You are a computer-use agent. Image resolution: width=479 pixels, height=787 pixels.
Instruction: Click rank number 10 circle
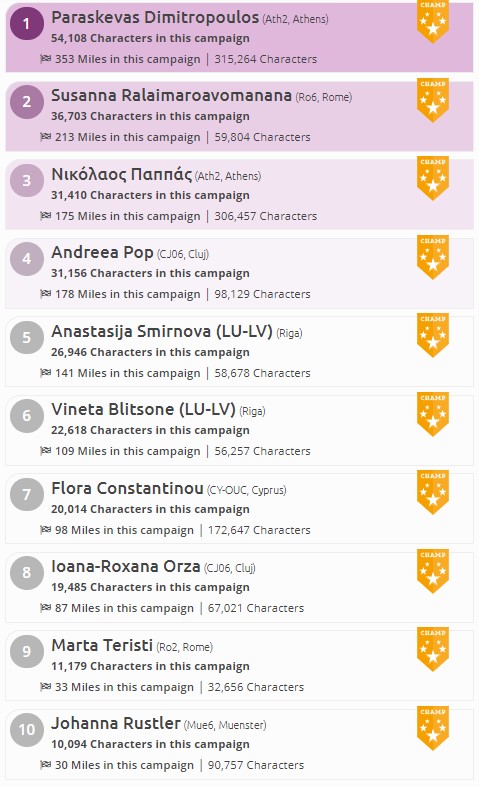click(x=27, y=729)
